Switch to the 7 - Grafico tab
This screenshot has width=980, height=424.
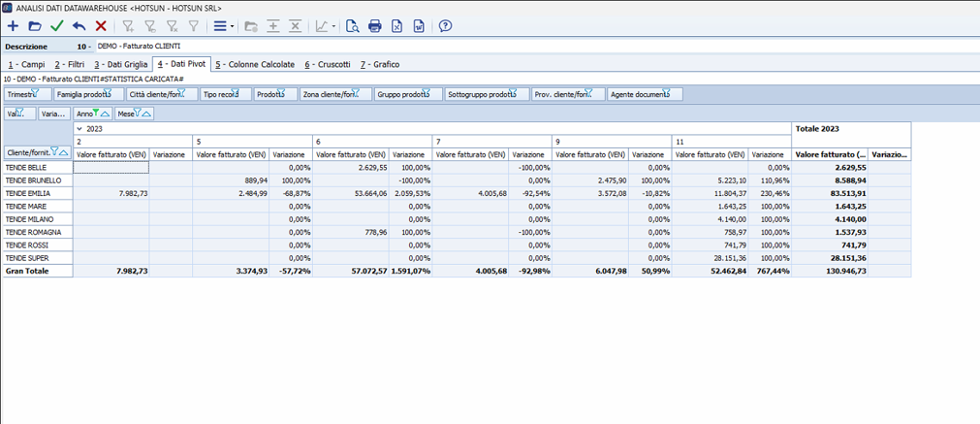(379, 64)
